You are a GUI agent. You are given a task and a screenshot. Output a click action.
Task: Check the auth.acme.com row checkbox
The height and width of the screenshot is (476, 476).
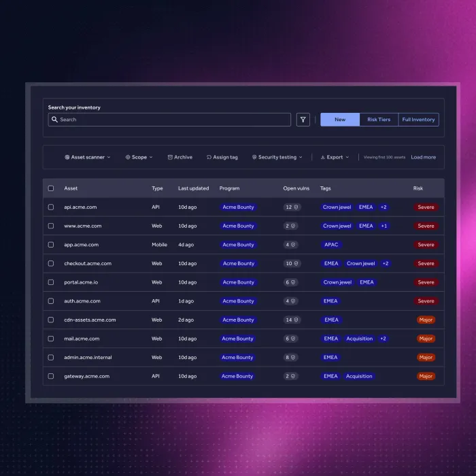pos(51,301)
